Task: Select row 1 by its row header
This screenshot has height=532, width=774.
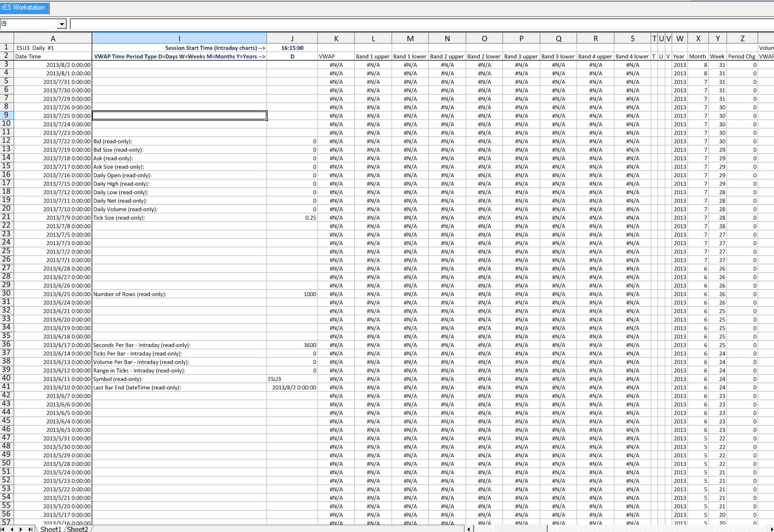Action: [x=6, y=48]
